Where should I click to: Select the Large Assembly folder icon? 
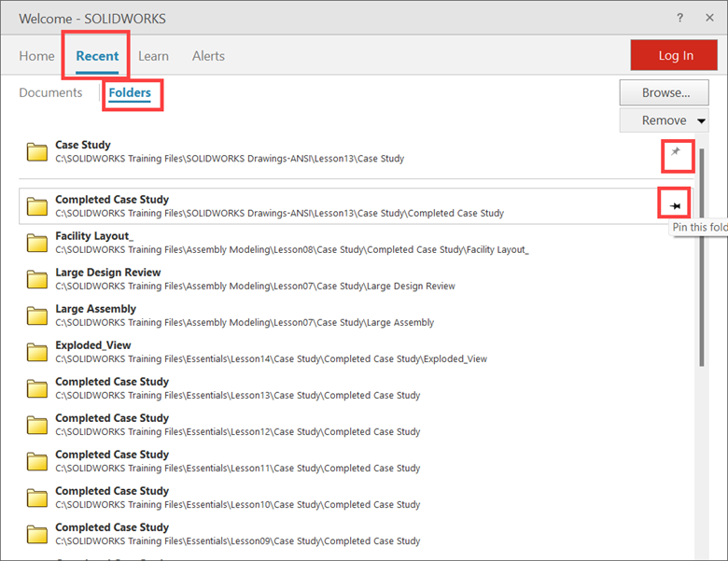coord(37,316)
